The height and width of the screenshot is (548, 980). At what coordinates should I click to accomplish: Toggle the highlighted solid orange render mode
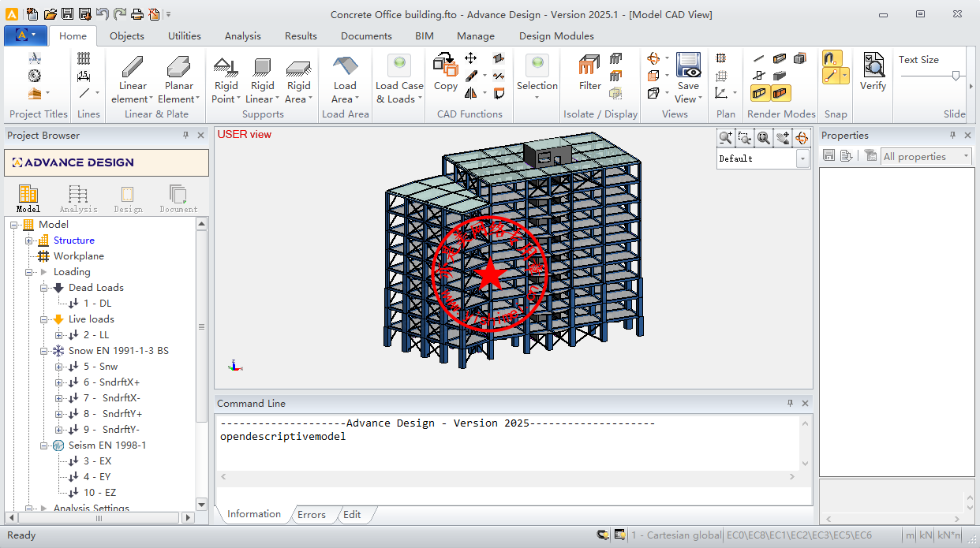(x=780, y=93)
